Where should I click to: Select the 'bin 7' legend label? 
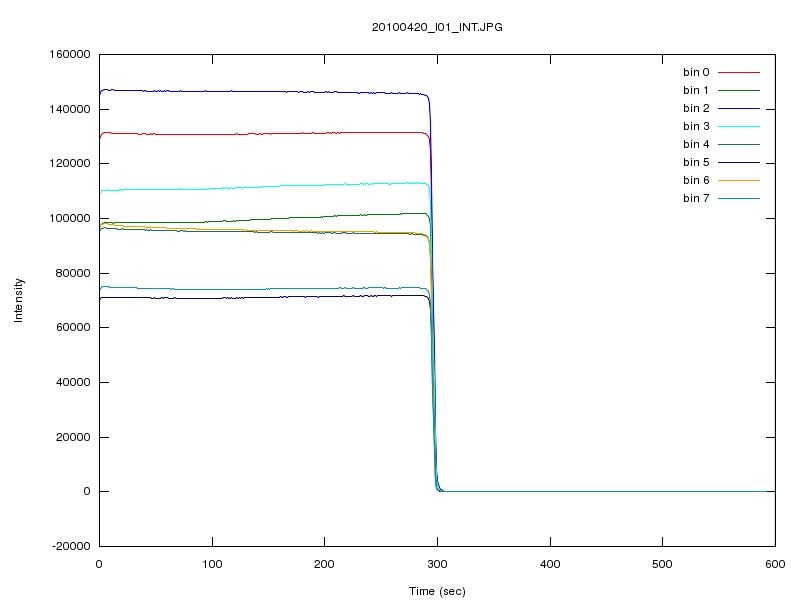tap(696, 198)
